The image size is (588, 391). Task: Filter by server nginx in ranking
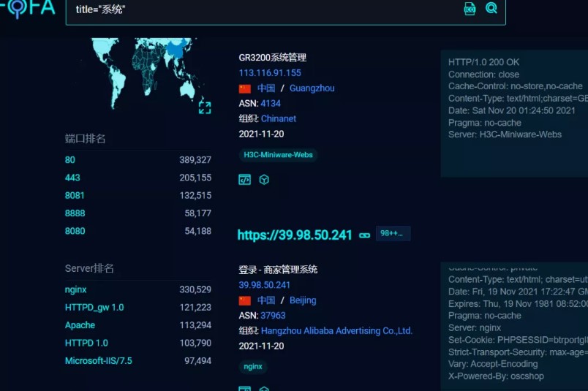(76, 290)
